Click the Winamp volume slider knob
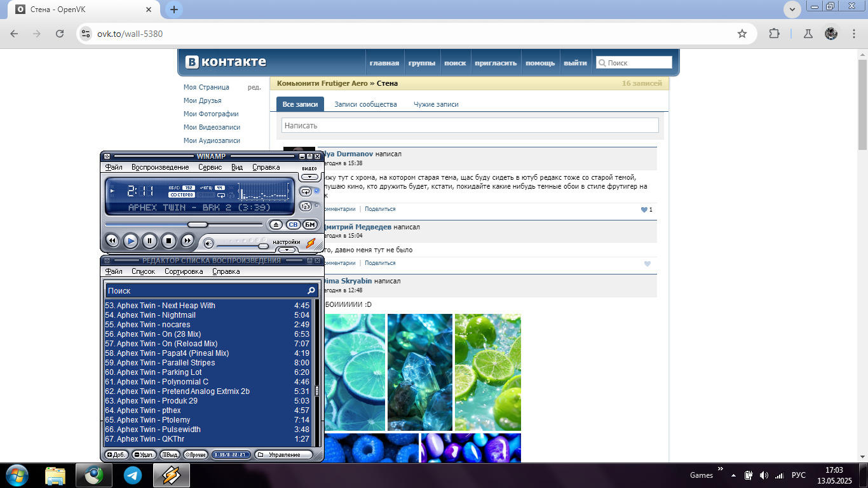Screen dimensions: 868x488 263,246
